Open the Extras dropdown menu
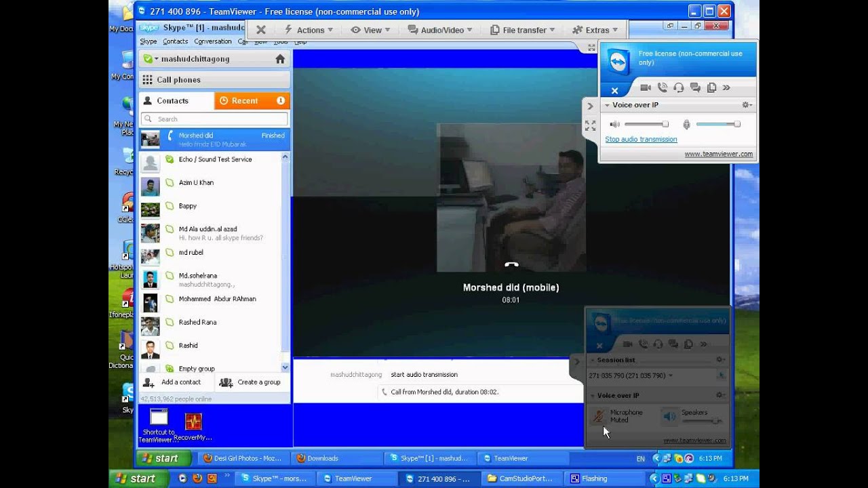The height and width of the screenshot is (488, 868). point(595,30)
